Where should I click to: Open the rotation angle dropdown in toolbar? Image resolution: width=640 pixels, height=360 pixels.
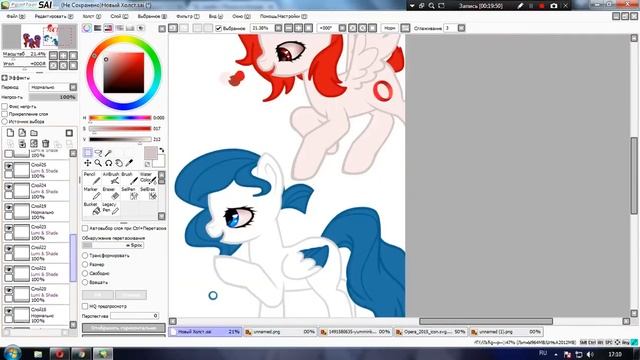tap(342, 28)
